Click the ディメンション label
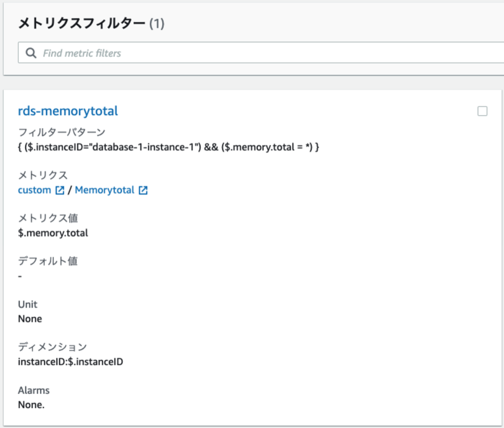The height and width of the screenshot is (428, 504). click(52, 347)
